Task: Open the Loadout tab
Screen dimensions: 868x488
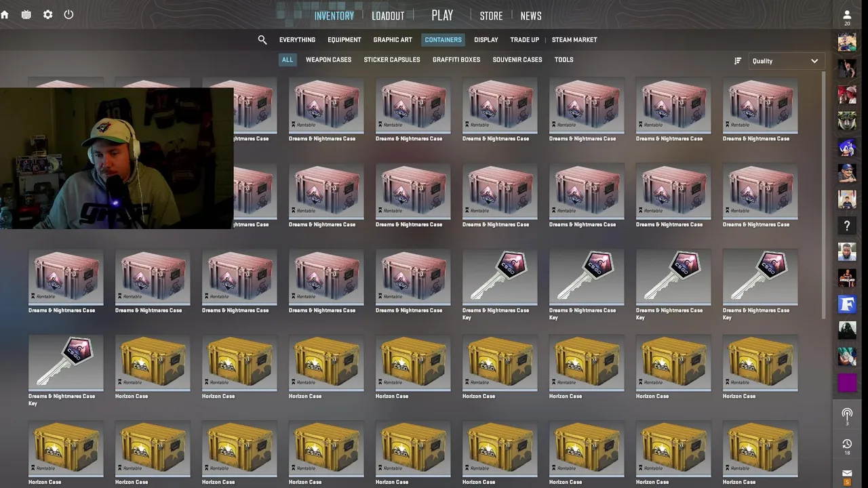Action: click(388, 16)
